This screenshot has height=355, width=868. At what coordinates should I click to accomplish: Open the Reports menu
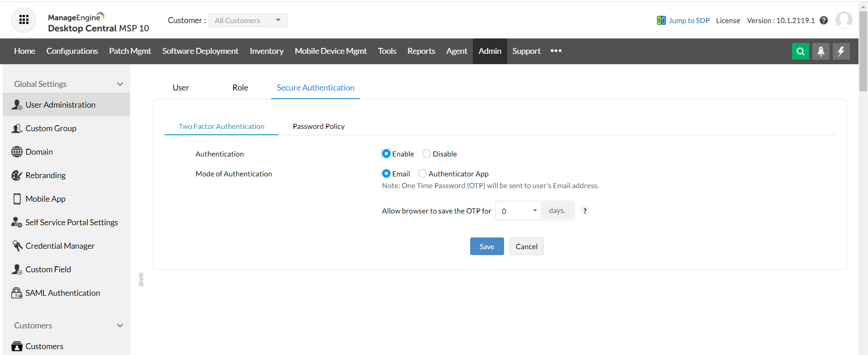(421, 51)
